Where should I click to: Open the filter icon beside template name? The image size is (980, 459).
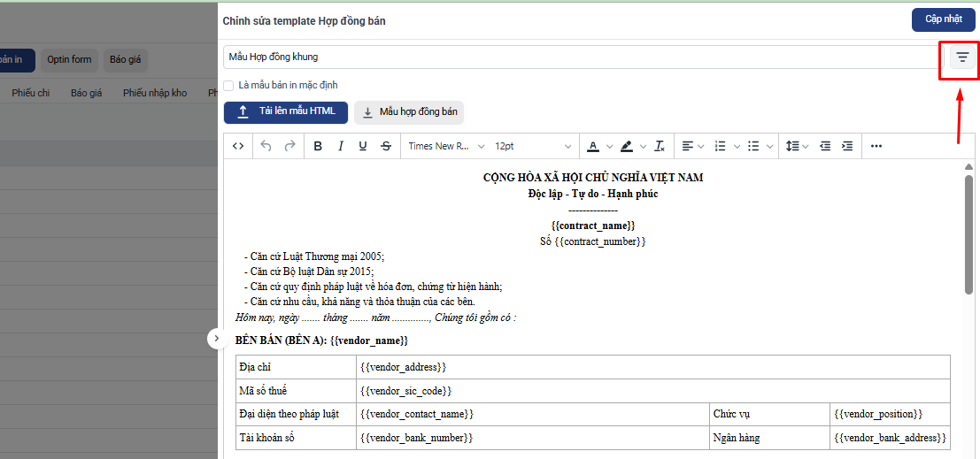[x=962, y=57]
